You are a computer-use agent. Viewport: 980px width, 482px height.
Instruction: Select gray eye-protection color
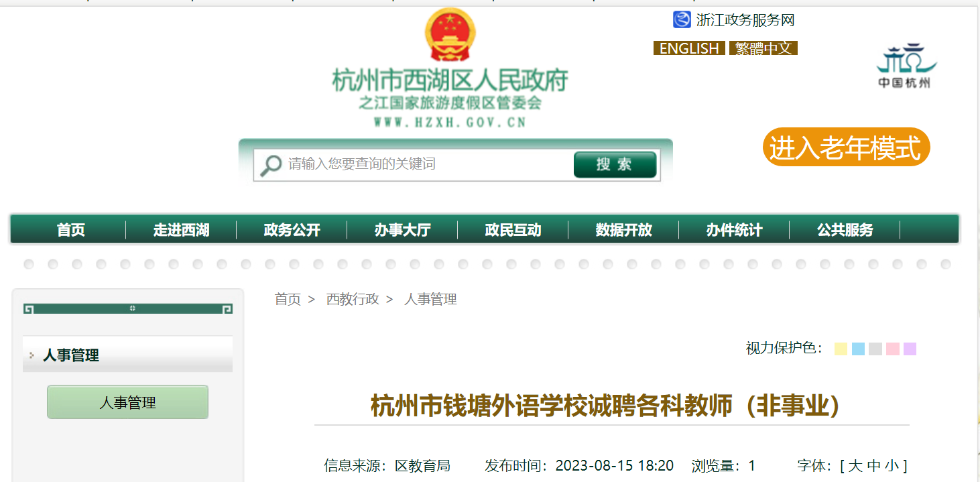point(875,349)
